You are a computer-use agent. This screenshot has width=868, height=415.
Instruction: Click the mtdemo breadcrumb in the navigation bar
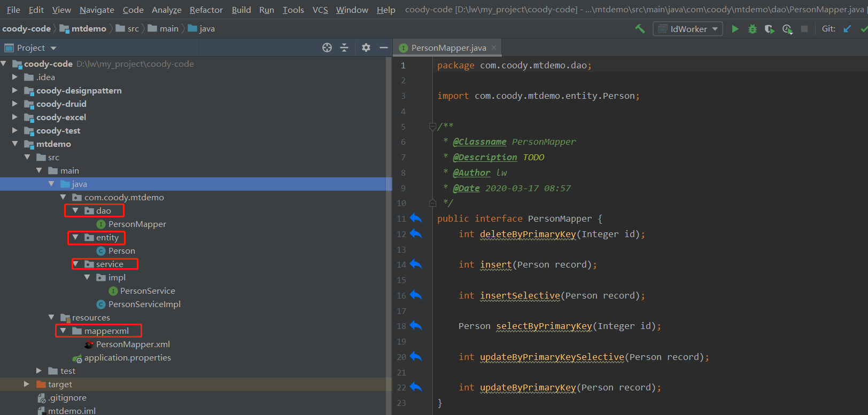88,29
